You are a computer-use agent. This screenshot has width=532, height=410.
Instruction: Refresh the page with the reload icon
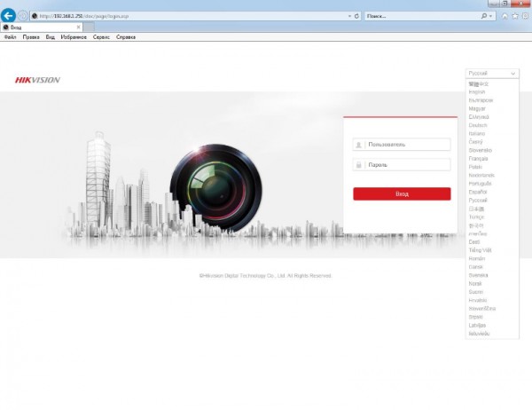[x=356, y=16]
